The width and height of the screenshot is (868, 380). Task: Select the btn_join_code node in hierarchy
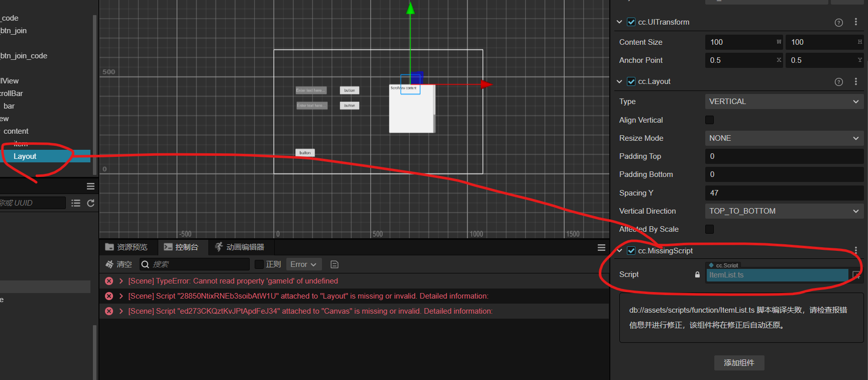(24, 56)
